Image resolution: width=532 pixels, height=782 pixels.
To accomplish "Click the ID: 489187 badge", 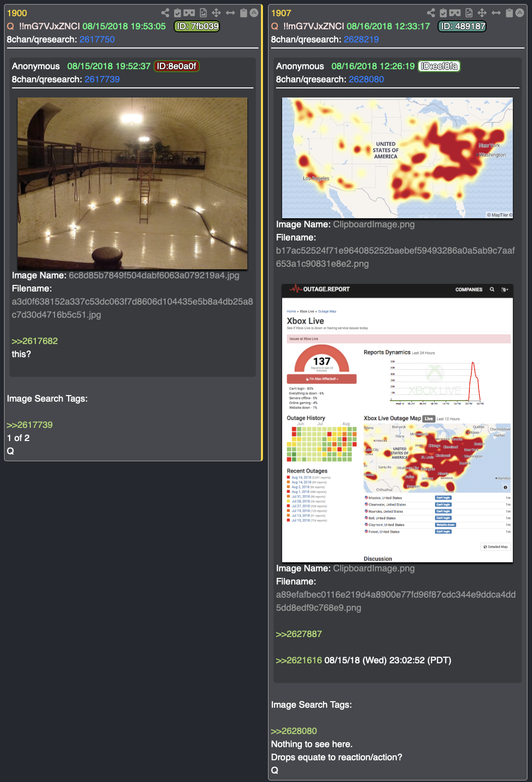I will point(462,26).
